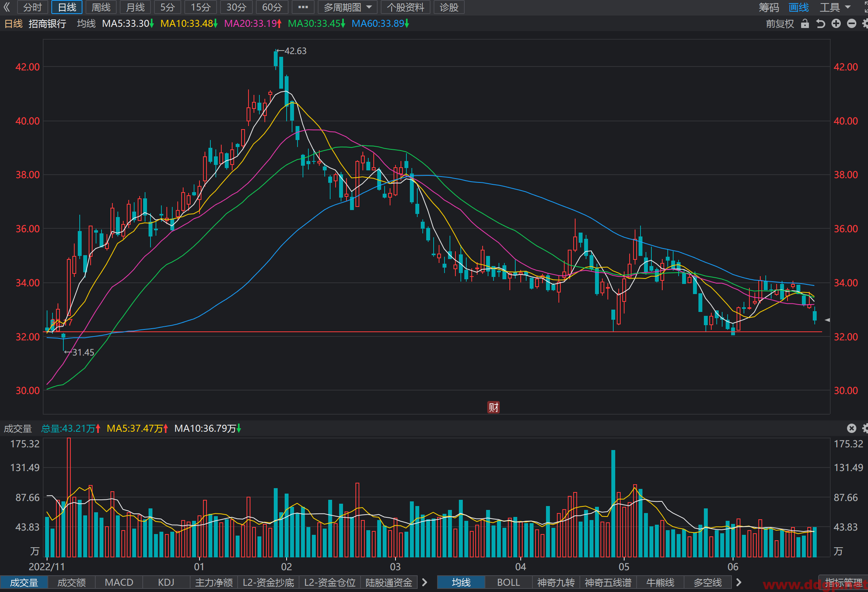Zoom in with the plus circle icon
868x592 pixels.
[836, 24]
